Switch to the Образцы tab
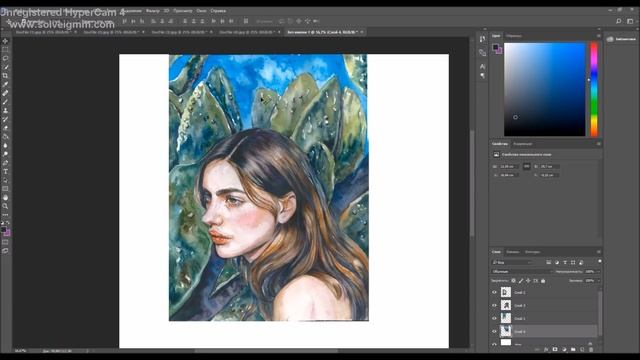This screenshot has height=360, width=640. point(513,36)
